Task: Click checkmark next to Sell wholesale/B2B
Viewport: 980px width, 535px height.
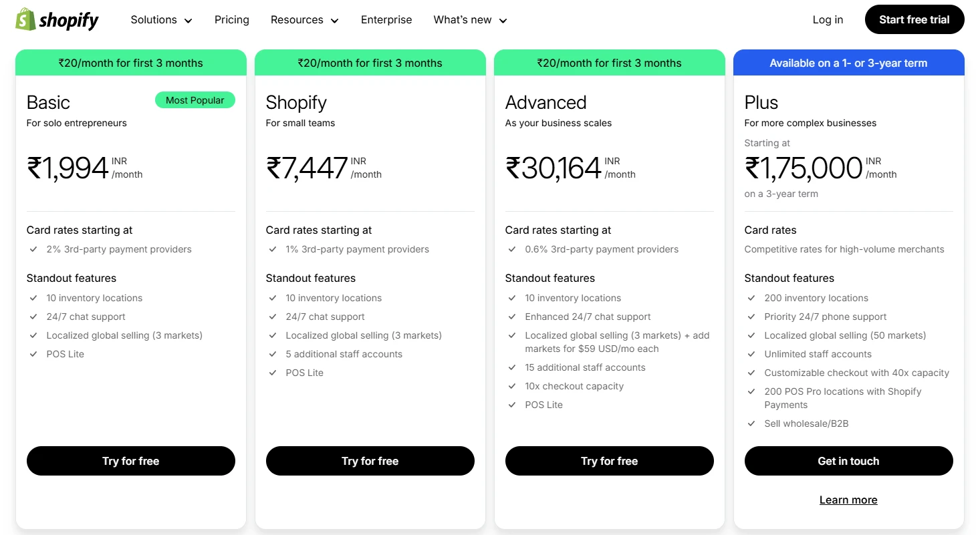Action: (751, 423)
